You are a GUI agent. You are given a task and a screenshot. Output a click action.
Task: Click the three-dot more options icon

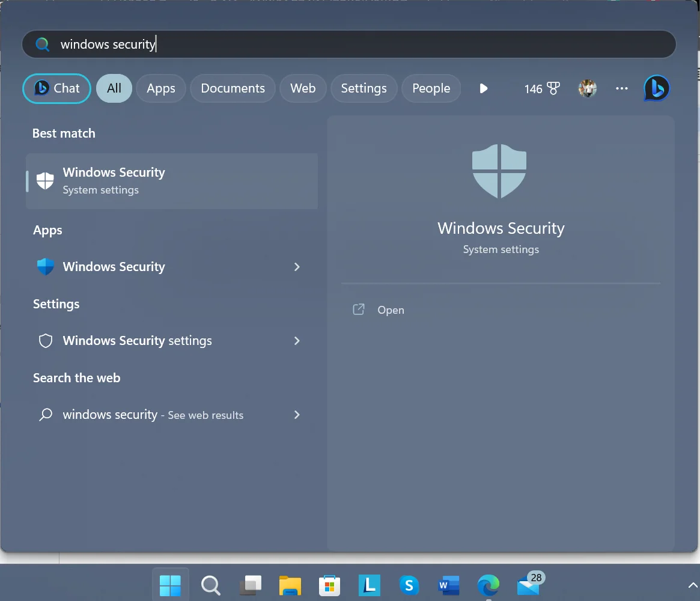[621, 88]
